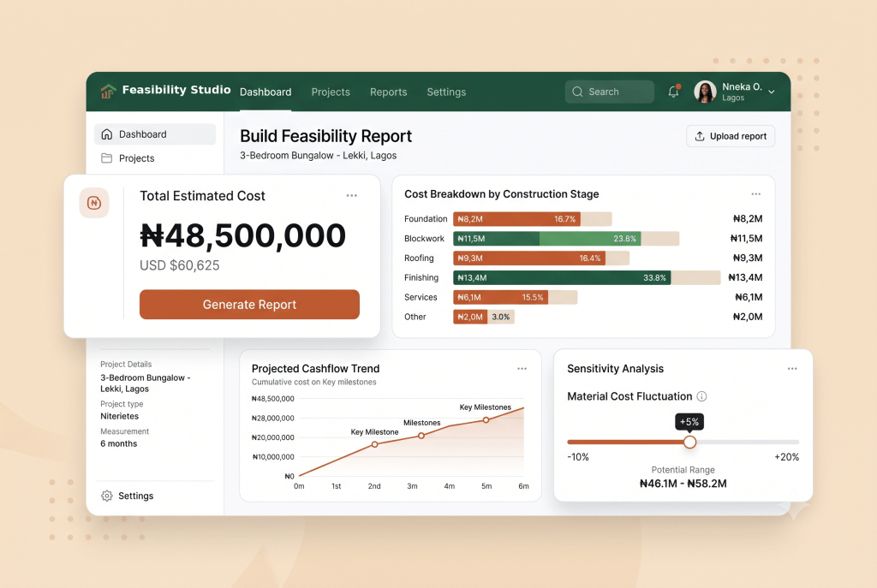Select Dashboard in the left sidebar

155,134
